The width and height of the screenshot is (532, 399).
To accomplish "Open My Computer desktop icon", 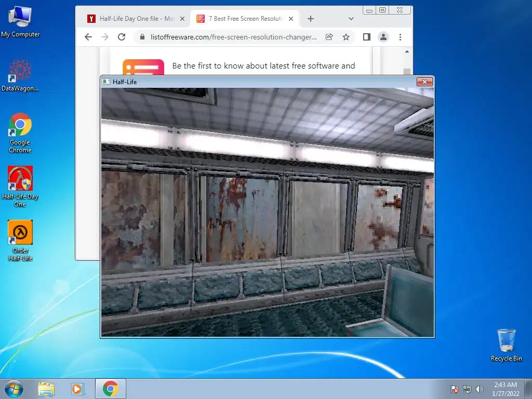I will pyautogui.click(x=20, y=21).
